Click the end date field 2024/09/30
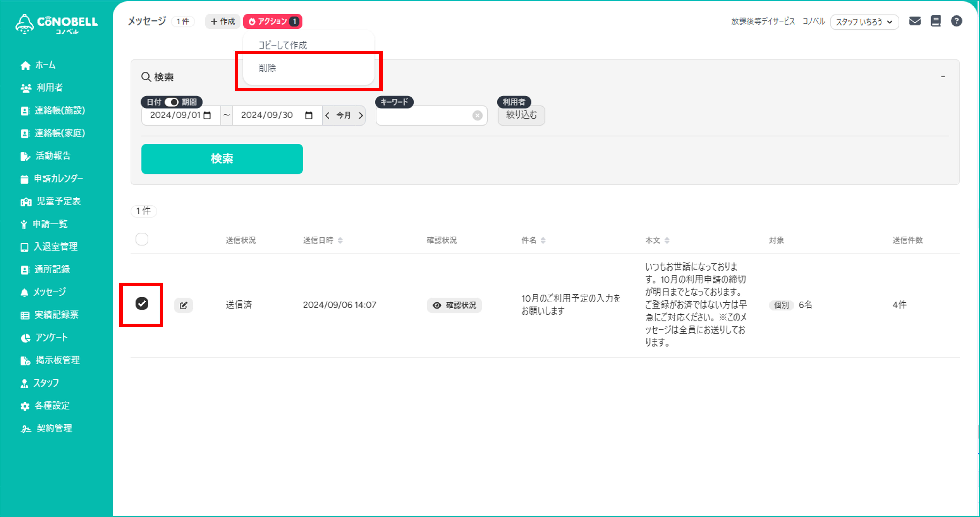 277,115
